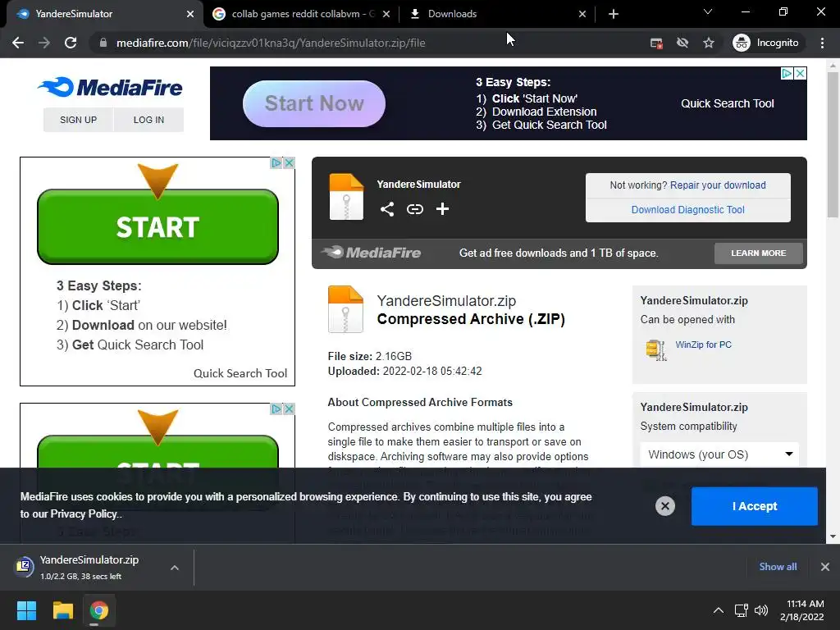Click the share icon under YandereSimulator
840x630 pixels.
pos(387,209)
